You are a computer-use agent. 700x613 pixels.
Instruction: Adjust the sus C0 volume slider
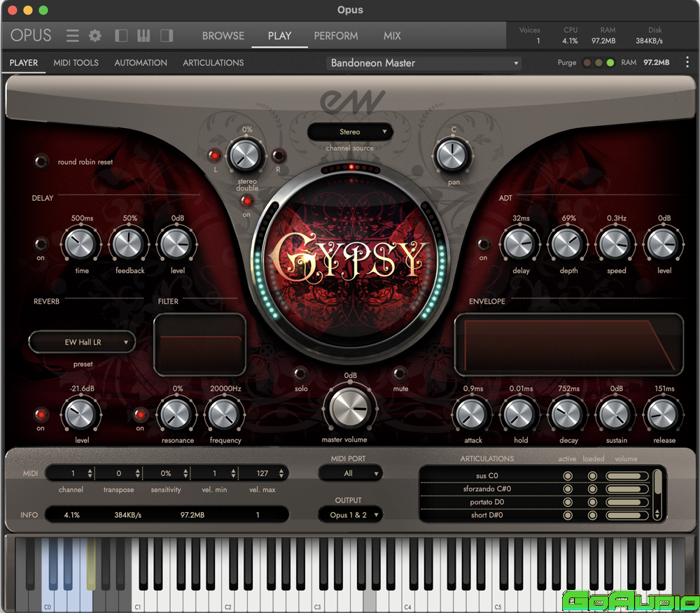pyautogui.click(x=626, y=476)
